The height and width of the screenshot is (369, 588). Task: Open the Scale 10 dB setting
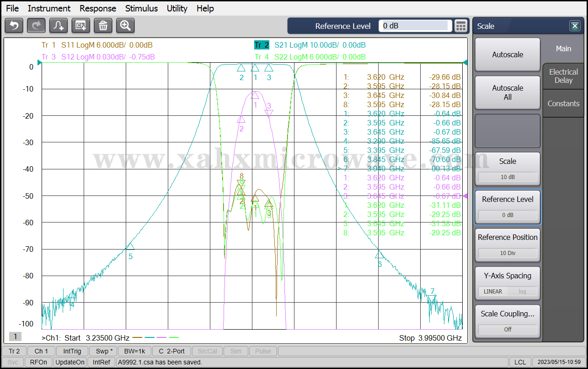pyautogui.click(x=508, y=168)
